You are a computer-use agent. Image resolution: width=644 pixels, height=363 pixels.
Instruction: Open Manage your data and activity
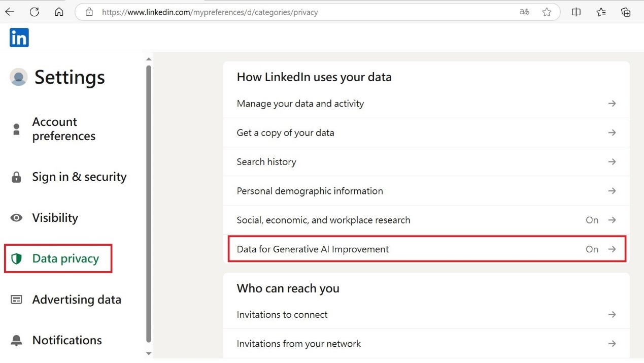[426, 104]
